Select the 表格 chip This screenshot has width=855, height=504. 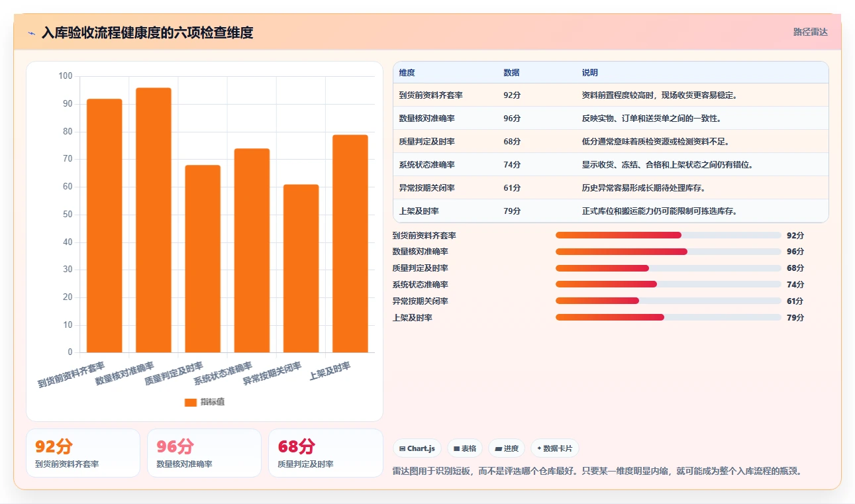pyautogui.click(x=465, y=448)
